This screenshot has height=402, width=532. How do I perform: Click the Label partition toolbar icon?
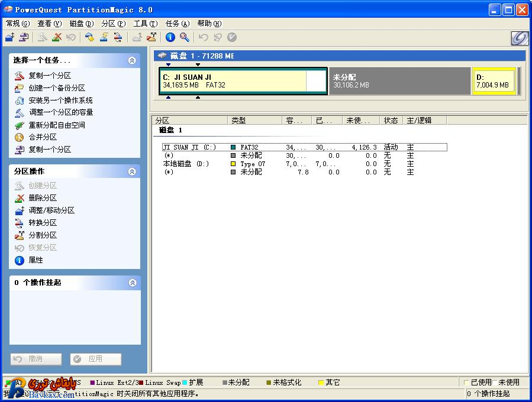(x=89, y=37)
